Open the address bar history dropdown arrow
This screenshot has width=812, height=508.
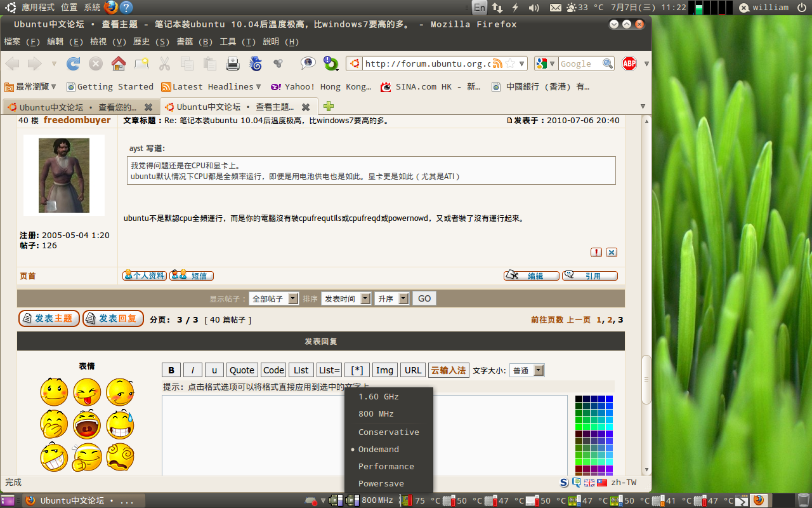522,63
